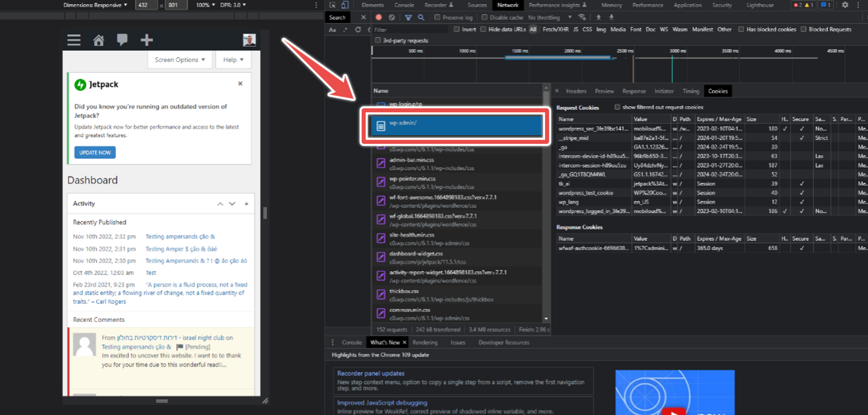
Task: Open the device toolbar more options menu
Action: (316, 5)
